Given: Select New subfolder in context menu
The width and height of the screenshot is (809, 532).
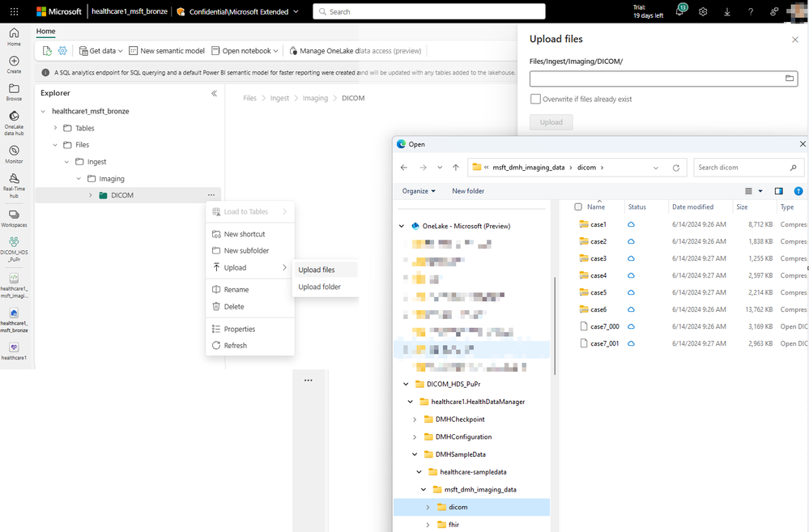Looking at the screenshot, I should coord(250,251).
